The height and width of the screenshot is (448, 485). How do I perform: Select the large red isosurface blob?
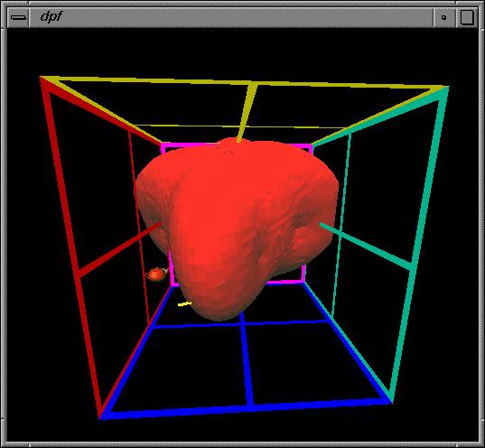pos(237,229)
